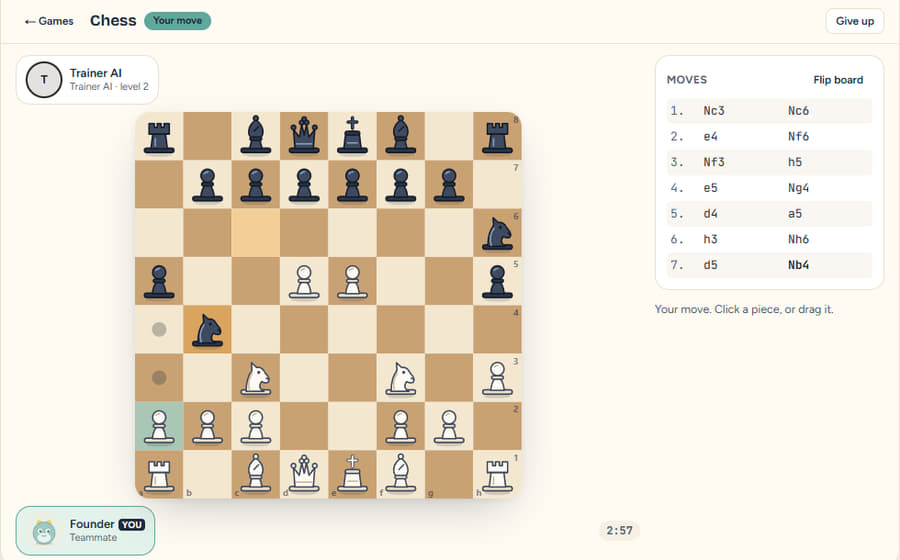900x560 pixels.
Task: Select the white rook on a1
Action: 159,475
